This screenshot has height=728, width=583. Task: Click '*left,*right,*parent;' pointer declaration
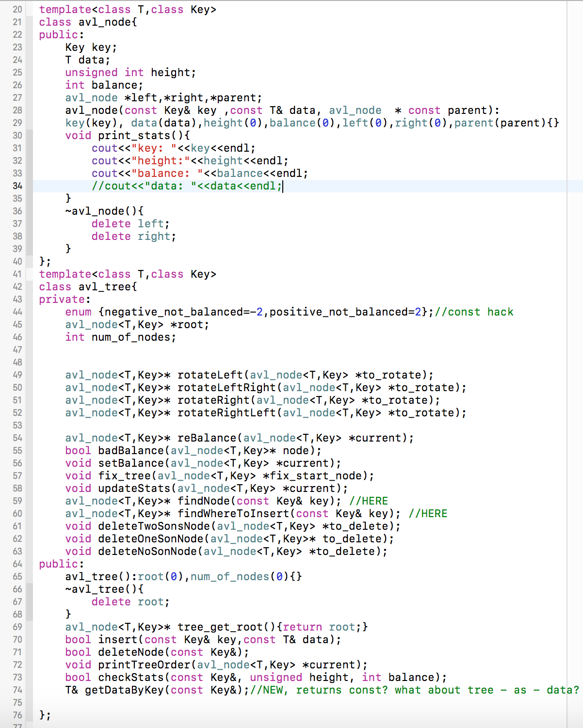point(193,98)
